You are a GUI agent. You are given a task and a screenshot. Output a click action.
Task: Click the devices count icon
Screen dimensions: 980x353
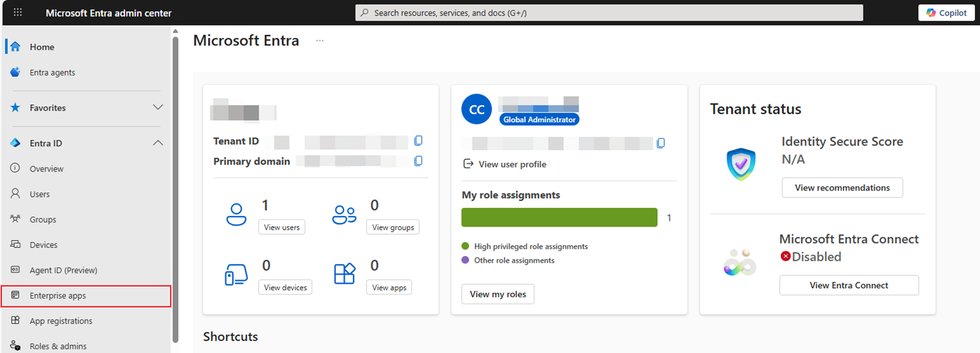click(x=236, y=275)
